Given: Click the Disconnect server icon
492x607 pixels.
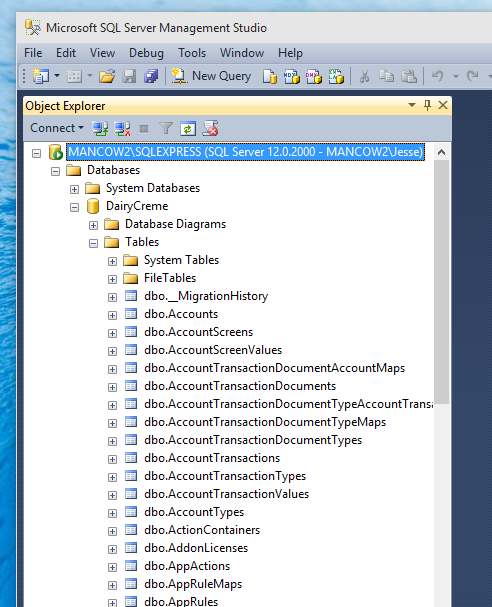Looking at the screenshot, I should [x=122, y=129].
